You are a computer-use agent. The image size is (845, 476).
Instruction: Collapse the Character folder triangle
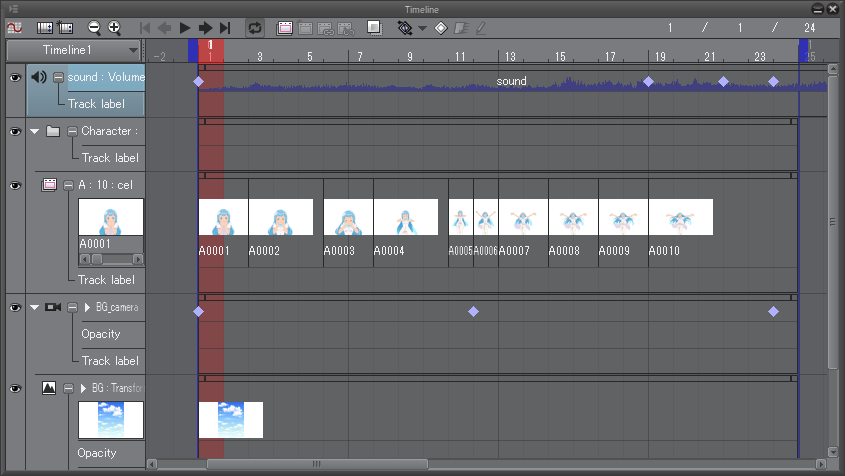(35, 131)
